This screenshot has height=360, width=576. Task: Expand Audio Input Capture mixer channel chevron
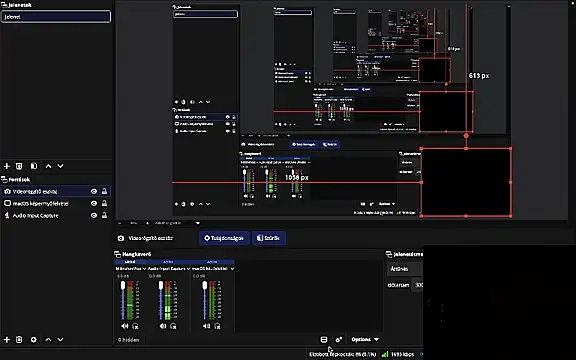(x=188, y=269)
